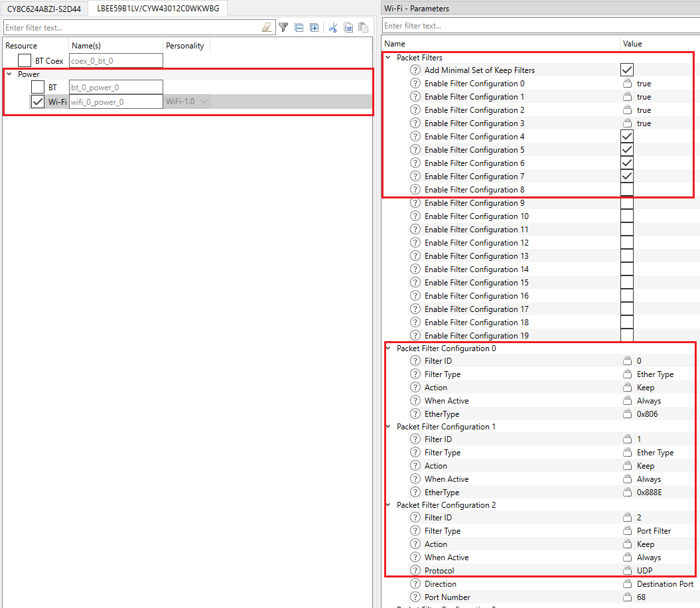Open help icon for Configuration 0 Filter ID
The height and width of the screenshot is (608, 700).
pos(415,361)
